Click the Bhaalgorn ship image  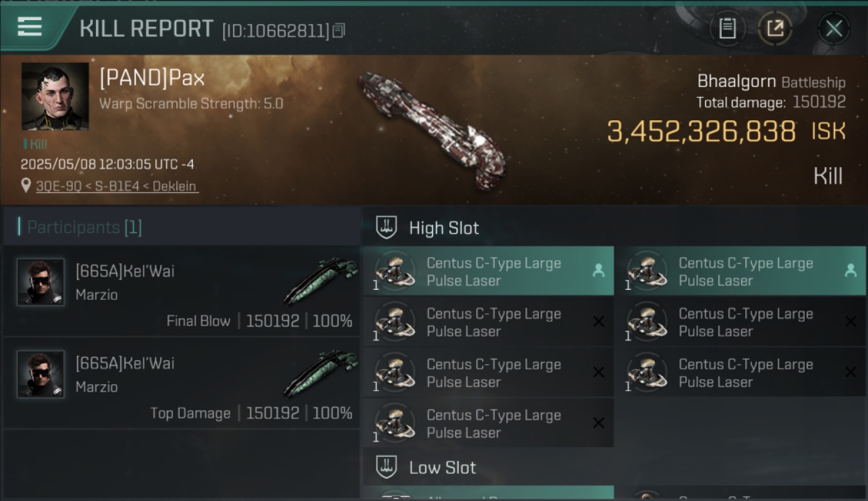pyautogui.click(x=433, y=129)
